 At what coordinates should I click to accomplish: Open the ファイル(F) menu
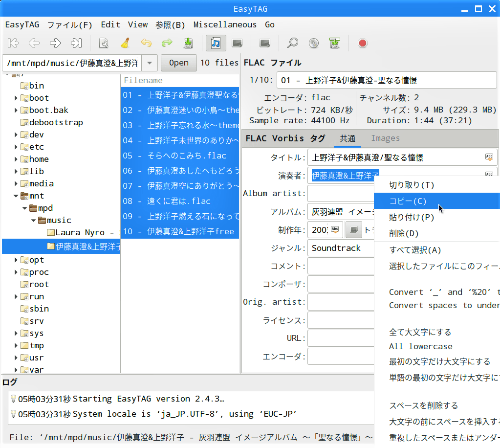tap(70, 24)
